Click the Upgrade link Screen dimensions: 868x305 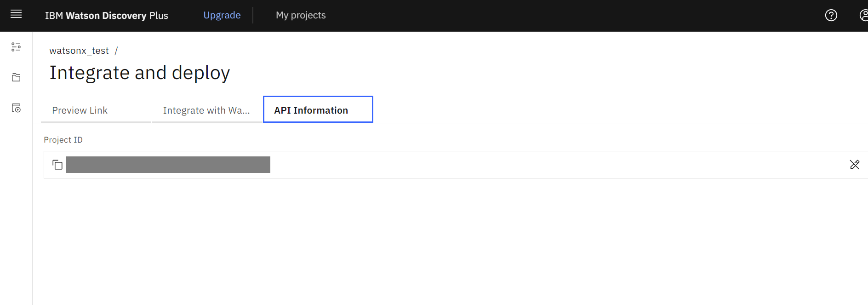222,15
